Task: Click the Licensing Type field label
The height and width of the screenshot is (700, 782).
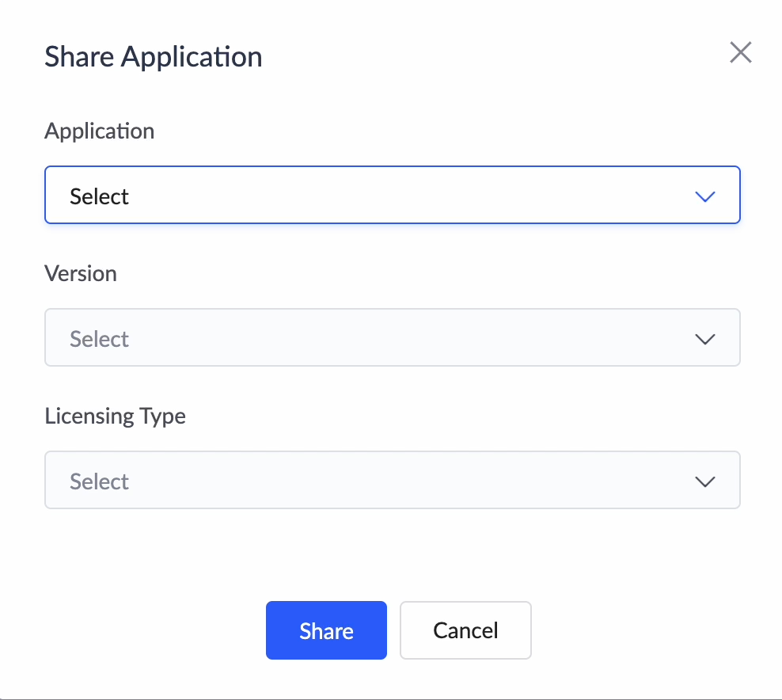Action: point(116,417)
